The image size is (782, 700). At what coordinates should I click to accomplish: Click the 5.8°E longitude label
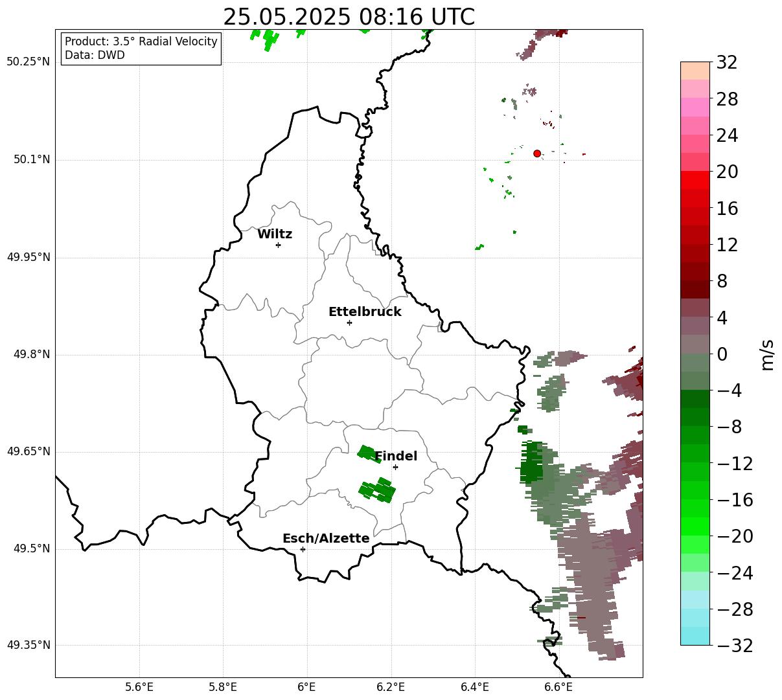(x=223, y=687)
